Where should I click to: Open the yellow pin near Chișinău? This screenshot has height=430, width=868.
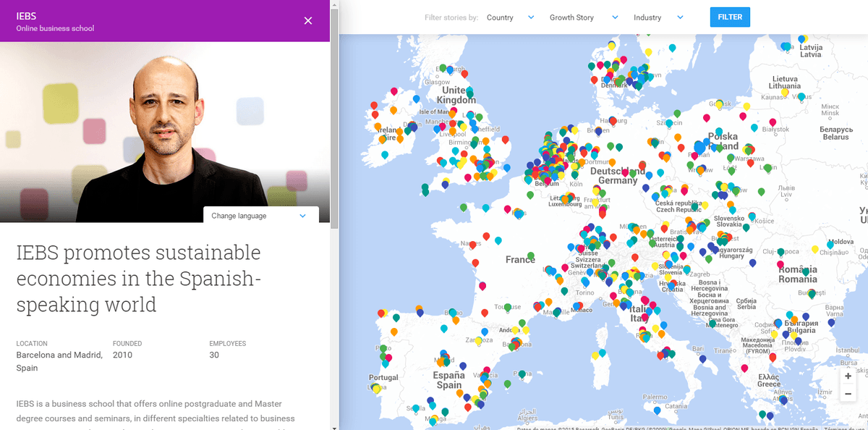pos(815,249)
